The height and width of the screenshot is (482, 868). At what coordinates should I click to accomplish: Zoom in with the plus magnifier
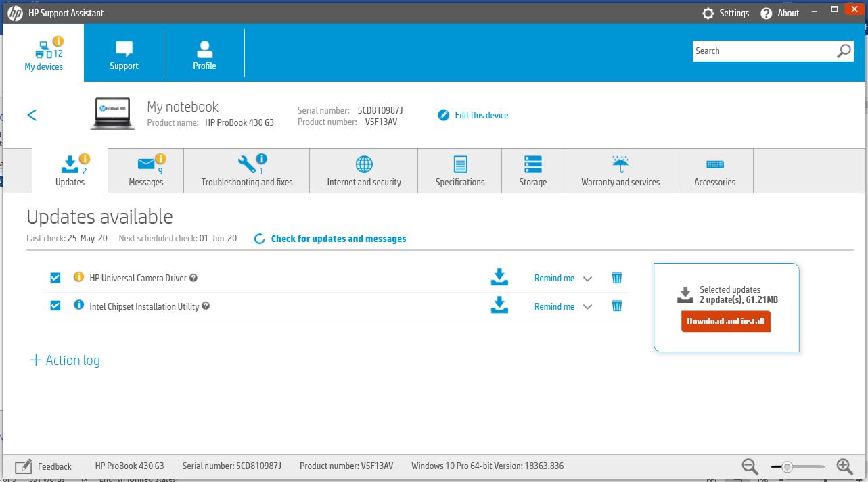[x=844, y=466]
